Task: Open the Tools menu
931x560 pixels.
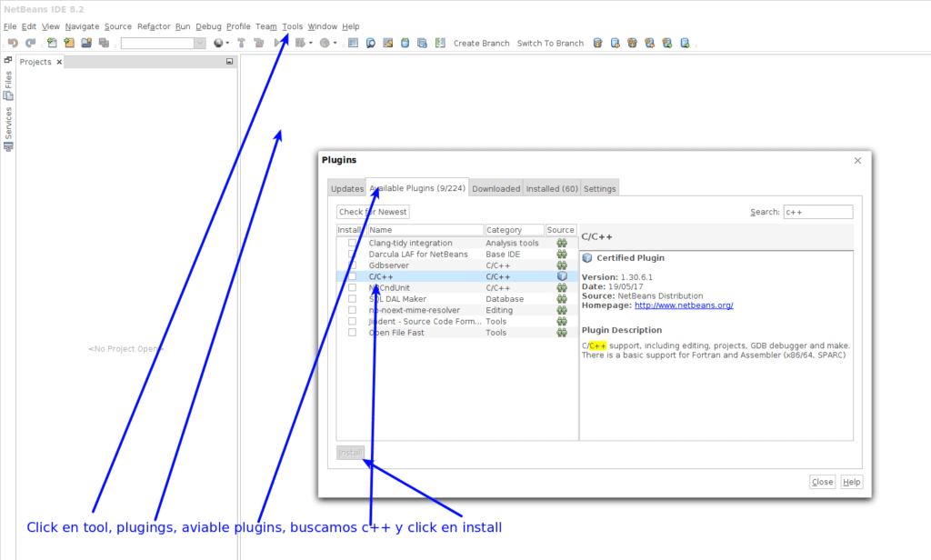Action: pyautogui.click(x=293, y=26)
